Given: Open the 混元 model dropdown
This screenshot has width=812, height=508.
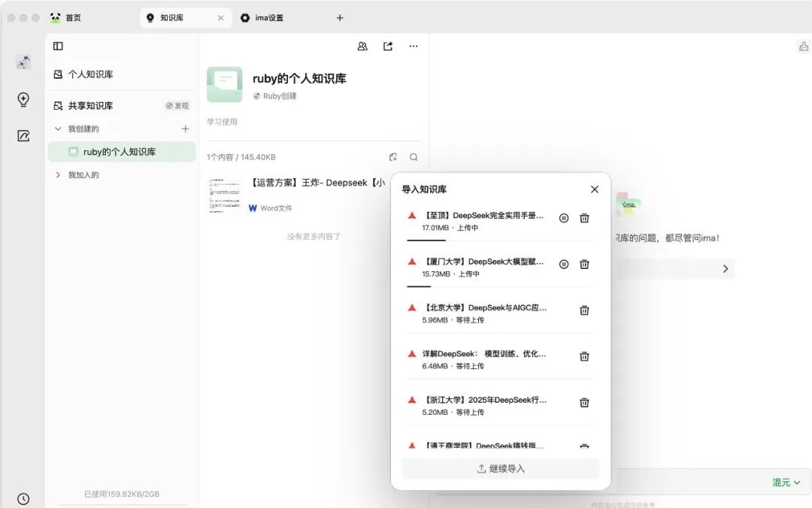Looking at the screenshot, I should 786,482.
